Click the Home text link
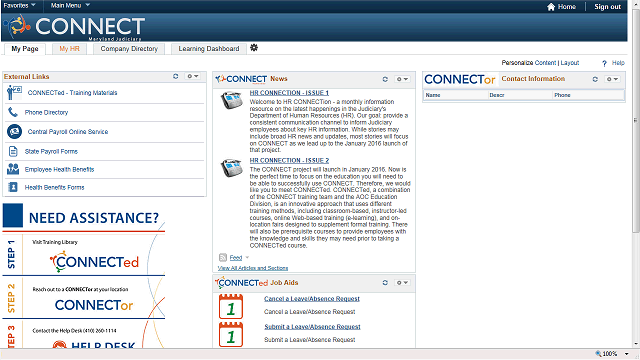The height and width of the screenshot is (360, 640). (567, 7)
